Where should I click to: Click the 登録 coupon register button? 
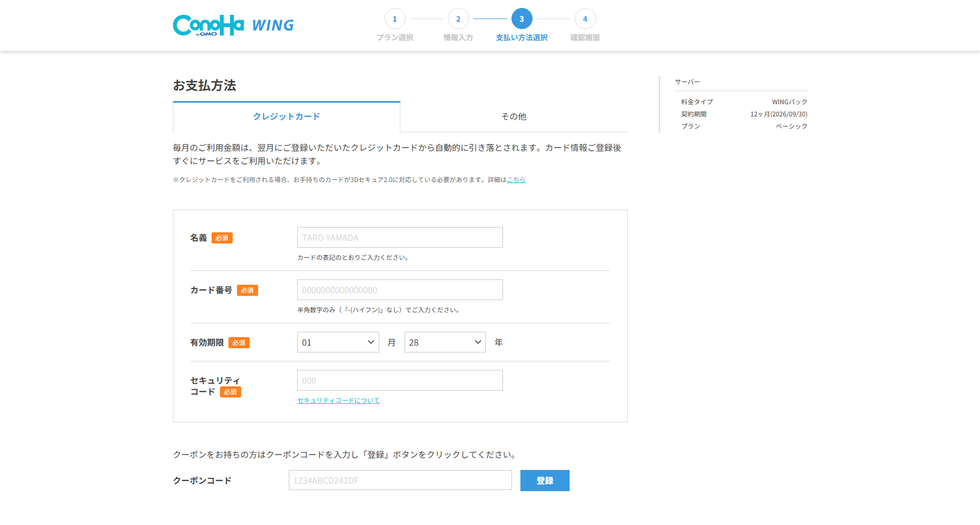pyautogui.click(x=545, y=481)
